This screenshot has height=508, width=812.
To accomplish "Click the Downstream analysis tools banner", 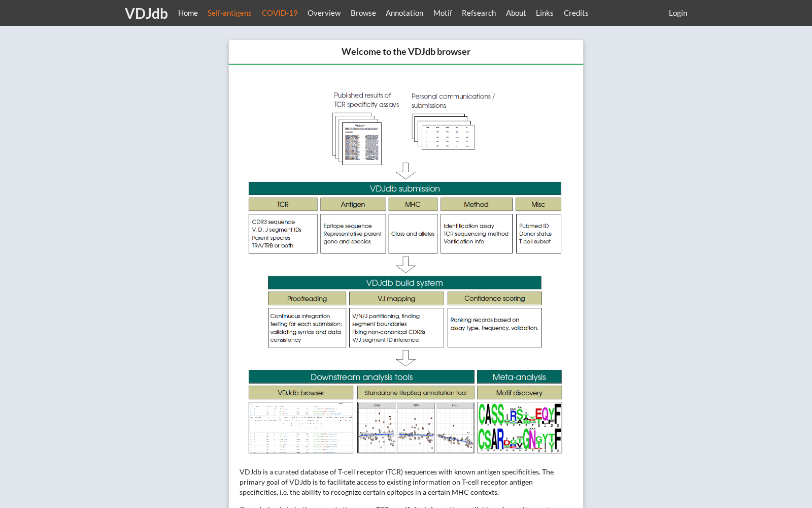I will 361,376.
